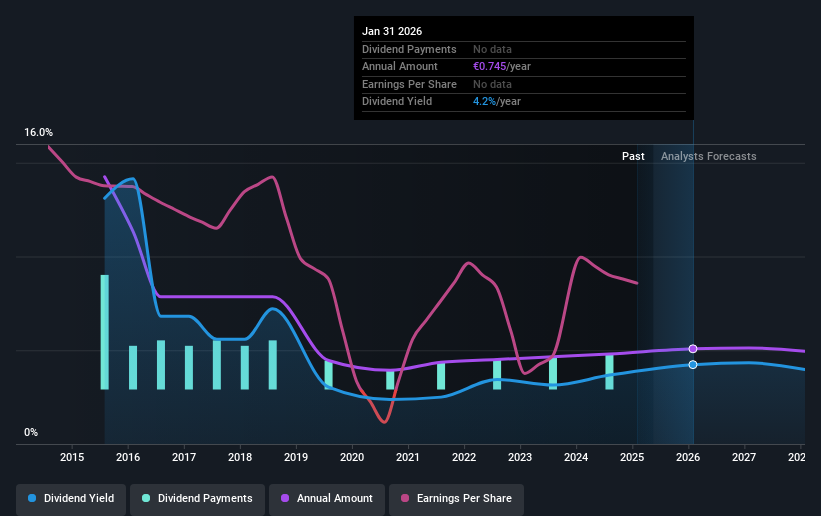Click the dividend payment bar above 2016
The width and height of the screenshot is (821, 516).
(133, 368)
